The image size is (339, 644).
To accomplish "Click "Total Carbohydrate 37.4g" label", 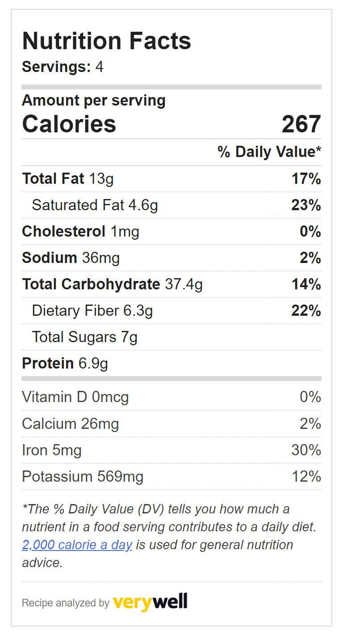I will pos(112,284).
